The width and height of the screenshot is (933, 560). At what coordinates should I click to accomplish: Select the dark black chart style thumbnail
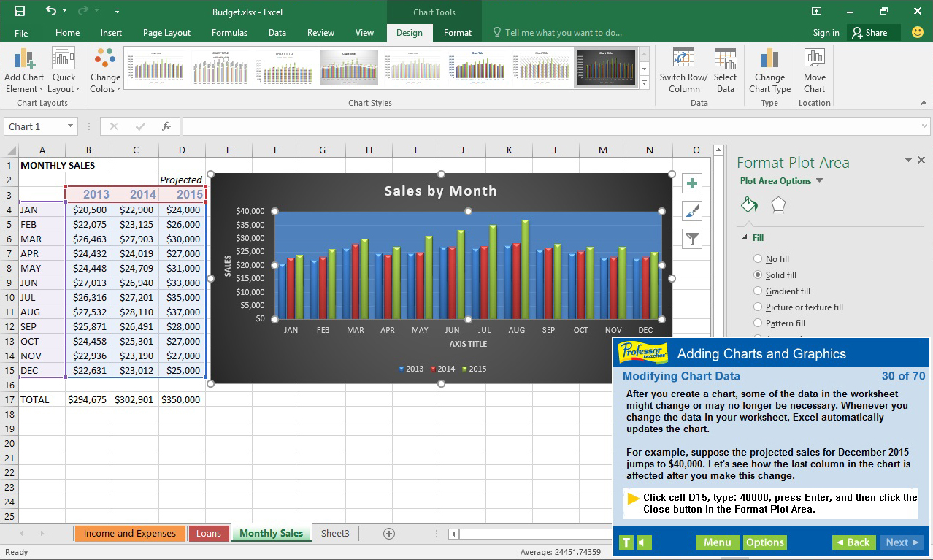pos(605,68)
